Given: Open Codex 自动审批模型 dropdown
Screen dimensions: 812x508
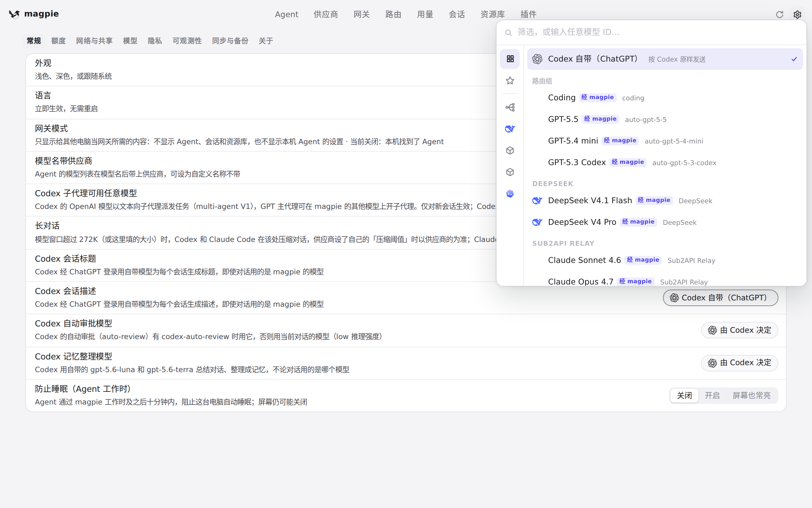Looking at the screenshot, I should 740,330.
